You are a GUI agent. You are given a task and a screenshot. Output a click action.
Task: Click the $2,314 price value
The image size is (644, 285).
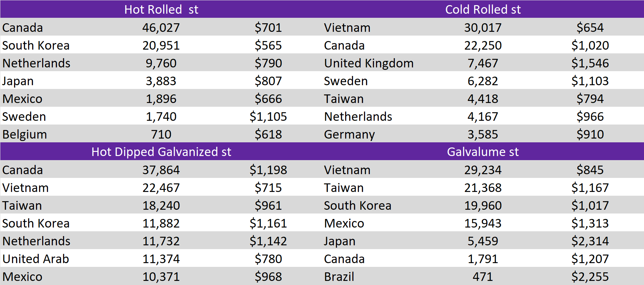[590, 241]
